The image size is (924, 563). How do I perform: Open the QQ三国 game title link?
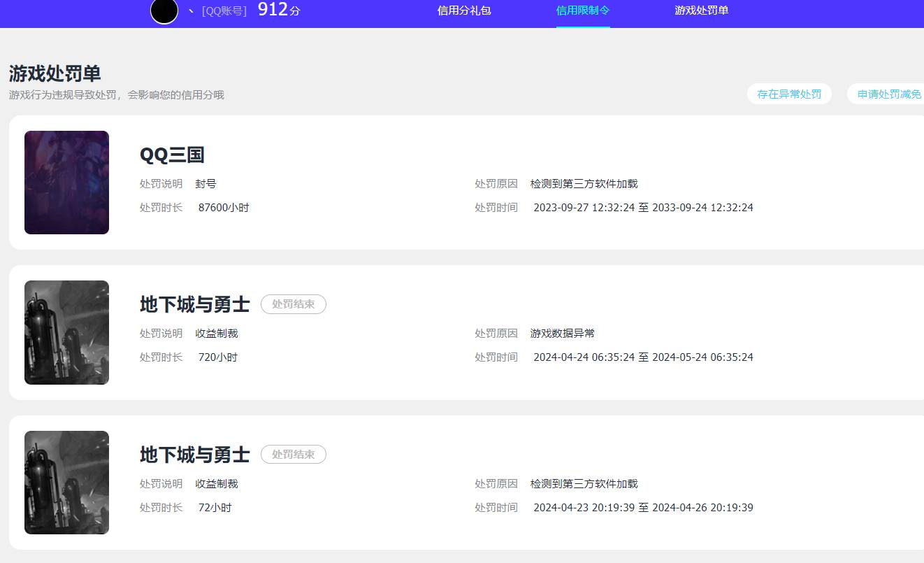coord(171,155)
